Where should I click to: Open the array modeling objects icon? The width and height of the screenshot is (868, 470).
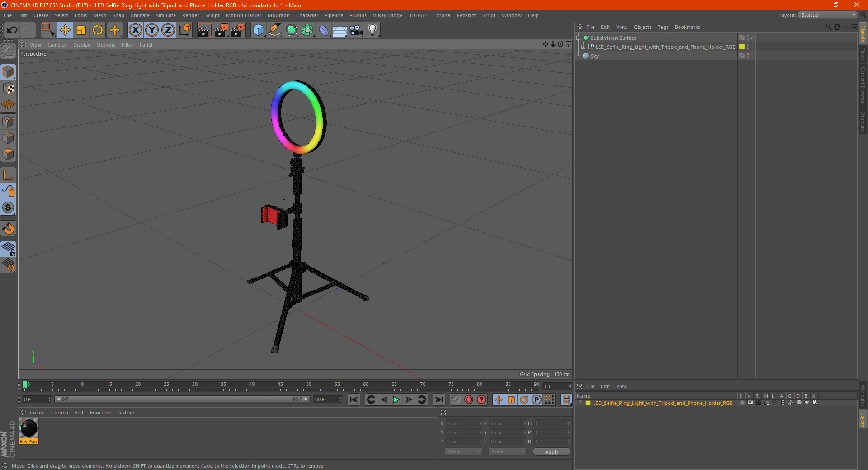(307, 30)
